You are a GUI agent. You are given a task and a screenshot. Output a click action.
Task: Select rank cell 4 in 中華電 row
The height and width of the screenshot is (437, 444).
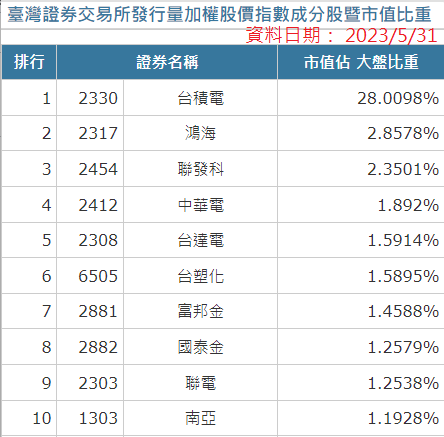[x=29, y=205]
